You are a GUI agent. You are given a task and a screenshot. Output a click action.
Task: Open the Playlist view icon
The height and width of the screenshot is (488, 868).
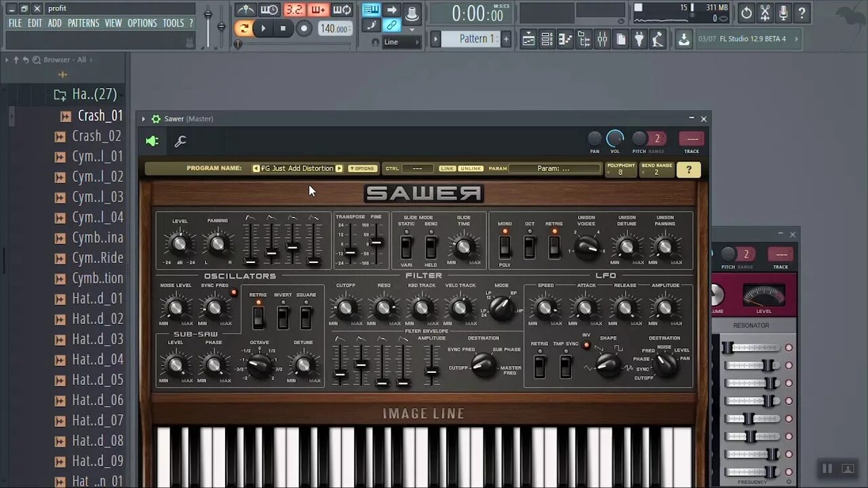528,39
